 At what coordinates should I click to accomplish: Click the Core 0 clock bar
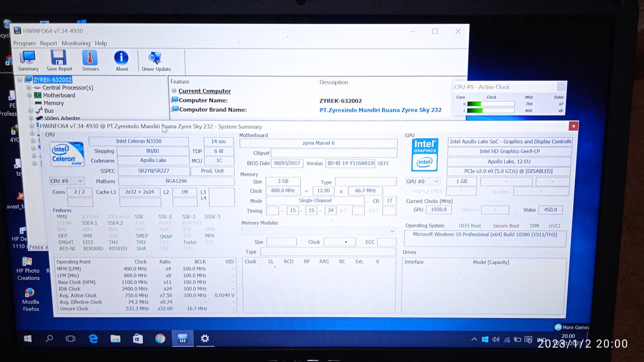click(491, 104)
